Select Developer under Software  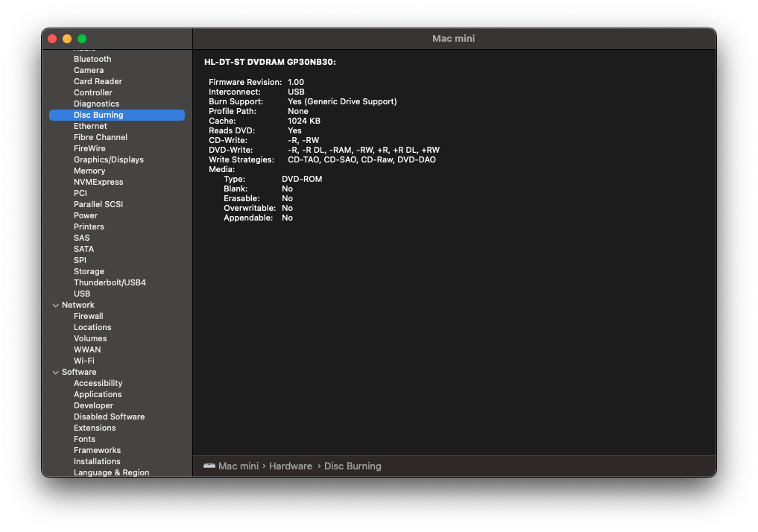coord(93,405)
